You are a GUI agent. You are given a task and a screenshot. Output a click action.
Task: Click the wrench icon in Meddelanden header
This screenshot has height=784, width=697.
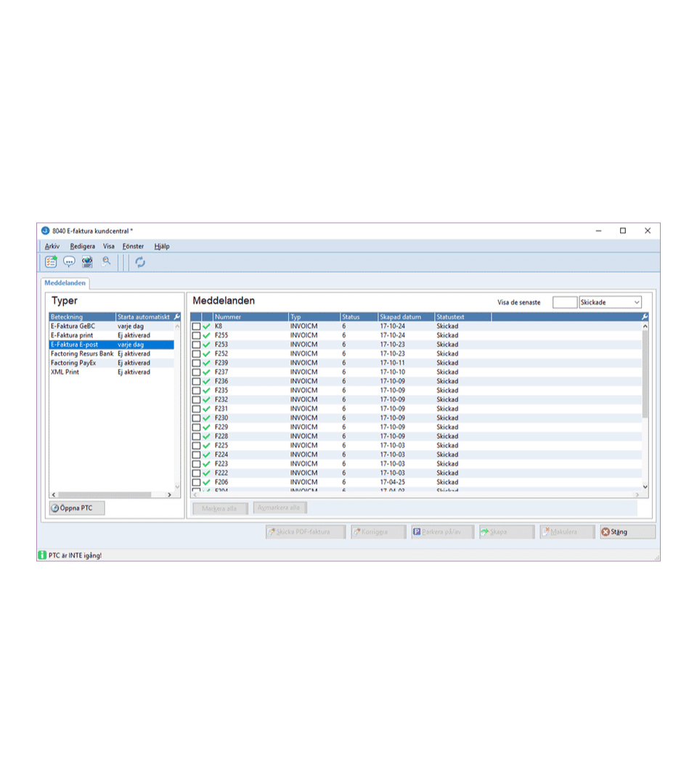645,317
